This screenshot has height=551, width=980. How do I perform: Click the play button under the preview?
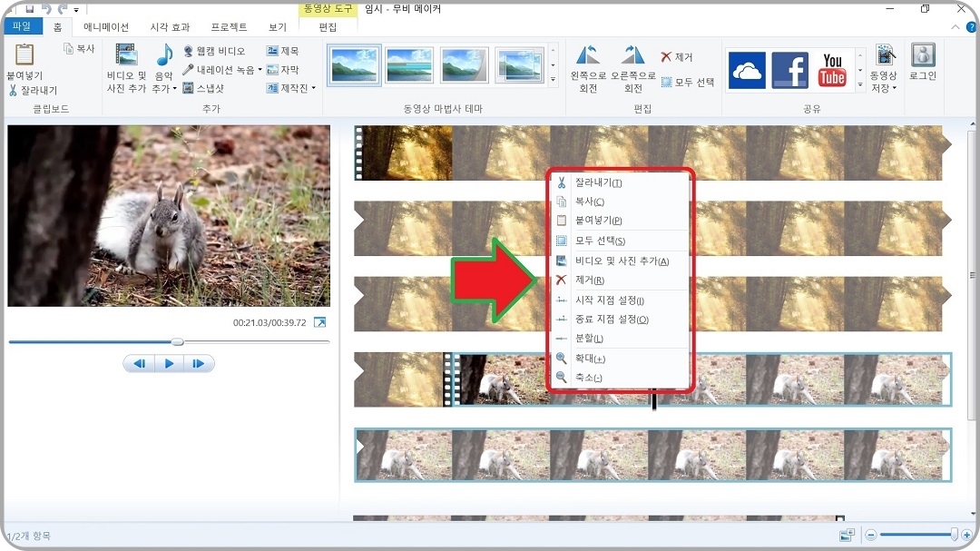point(169,363)
